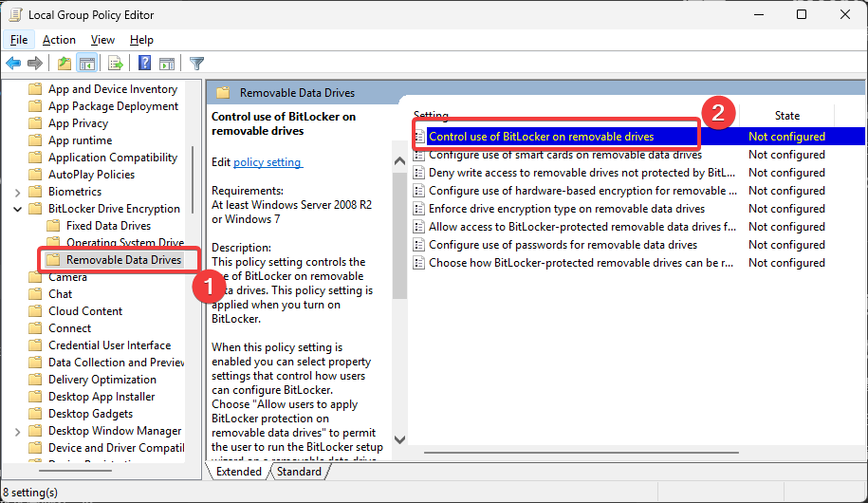Expand the Biometrics tree node
This screenshot has height=503, width=868.
pos(17,193)
